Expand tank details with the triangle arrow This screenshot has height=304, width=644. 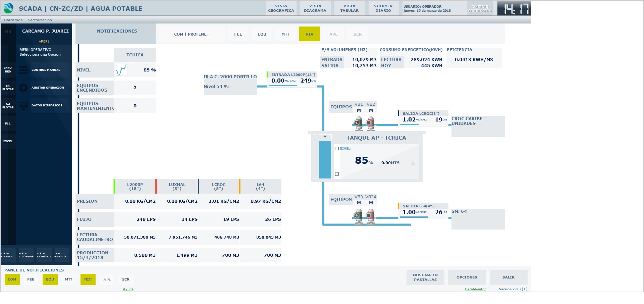coord(413,163)
